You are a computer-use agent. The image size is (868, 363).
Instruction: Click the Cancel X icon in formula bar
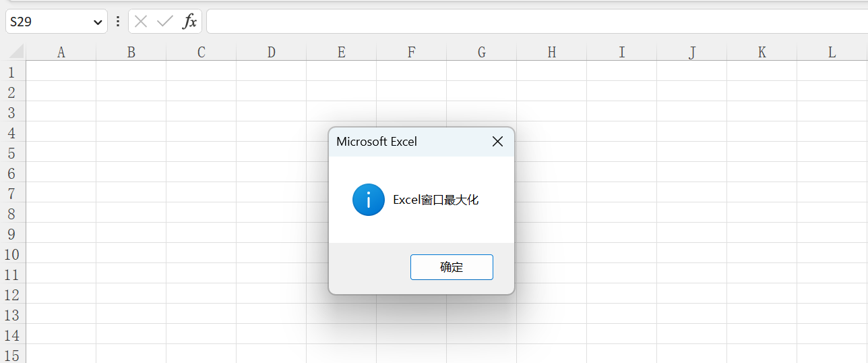pos(141,22)
